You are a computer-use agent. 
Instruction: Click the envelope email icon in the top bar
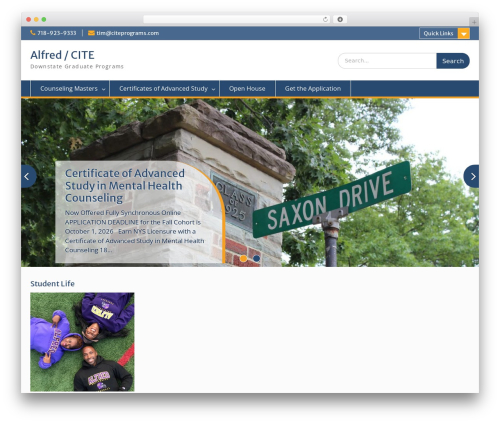click(x=91, y=33)
